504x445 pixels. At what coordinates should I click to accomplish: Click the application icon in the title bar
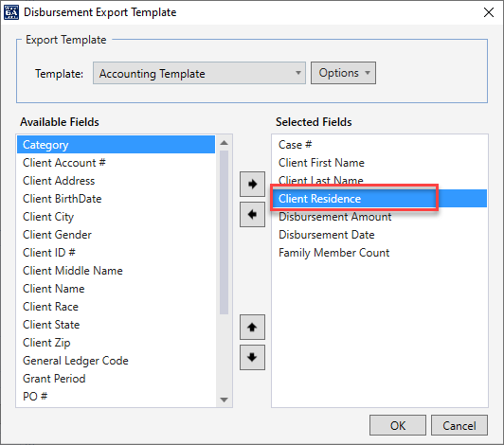click(x=11, y=12)
